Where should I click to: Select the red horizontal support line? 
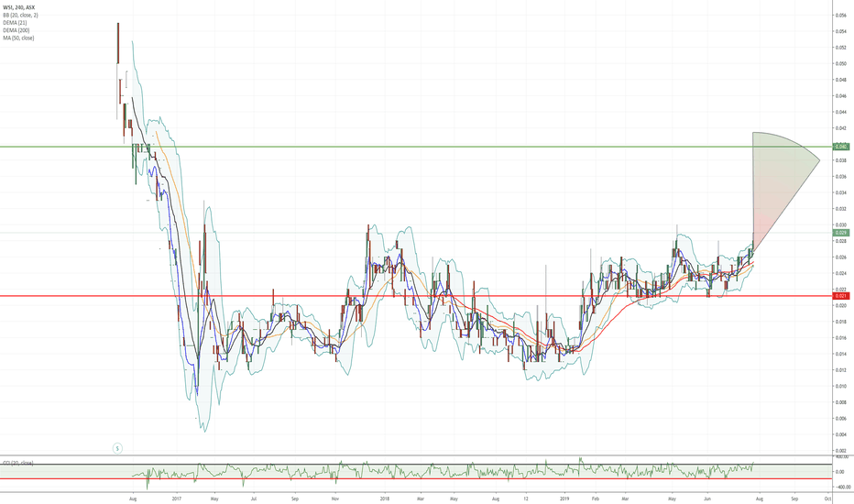(416, 296)
